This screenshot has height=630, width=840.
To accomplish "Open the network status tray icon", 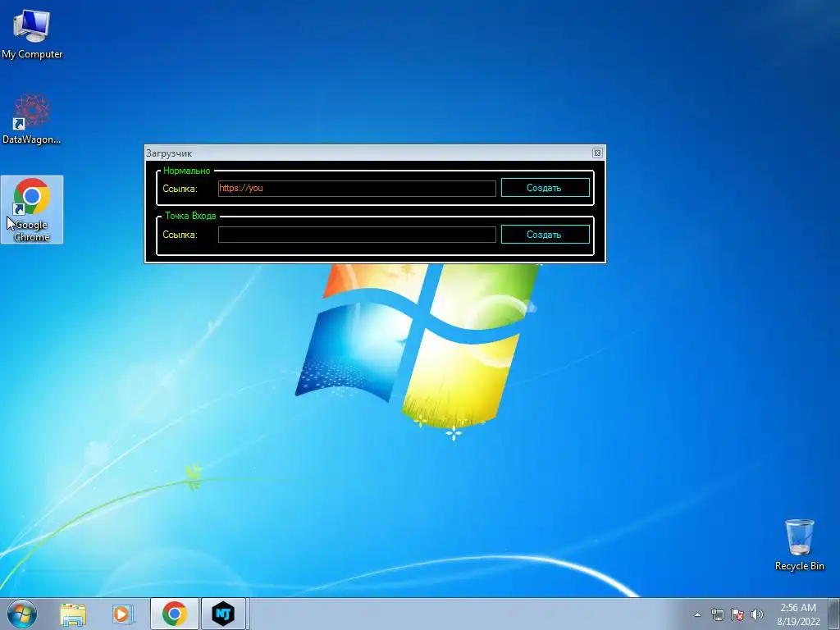I will [717, 614].
